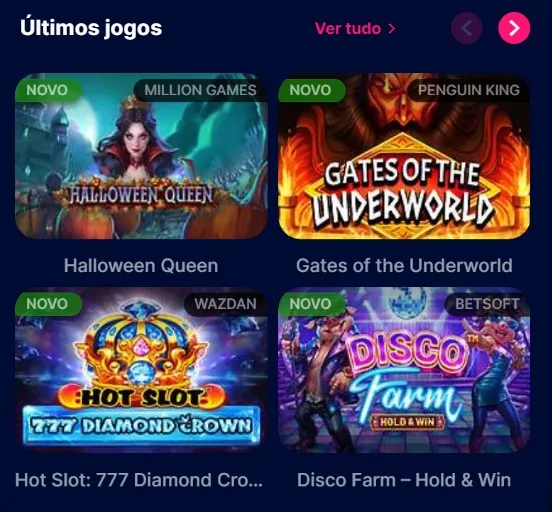This screenshot has height=512, width=552.
Task: Select the BETSOFT provider tag
Action: pyautogui.click(x=487, y=304)
